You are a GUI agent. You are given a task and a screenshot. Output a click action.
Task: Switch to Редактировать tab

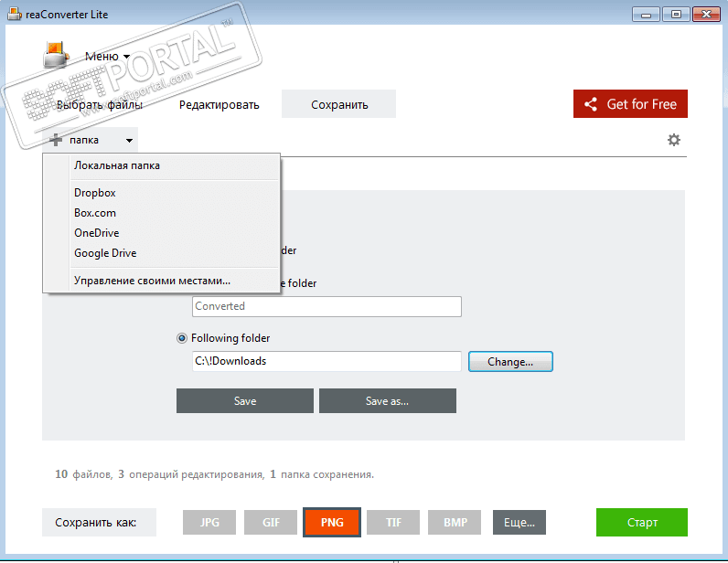[219, 105]
